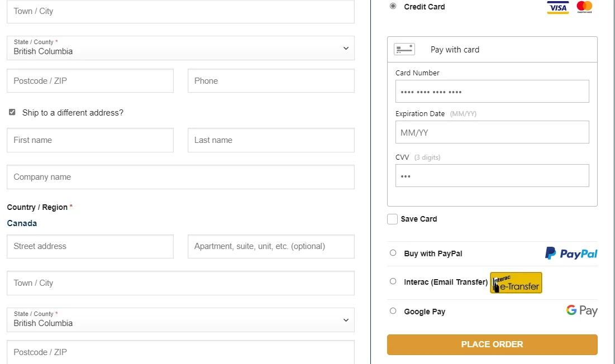Click the CVV input field

coord(492,175)
